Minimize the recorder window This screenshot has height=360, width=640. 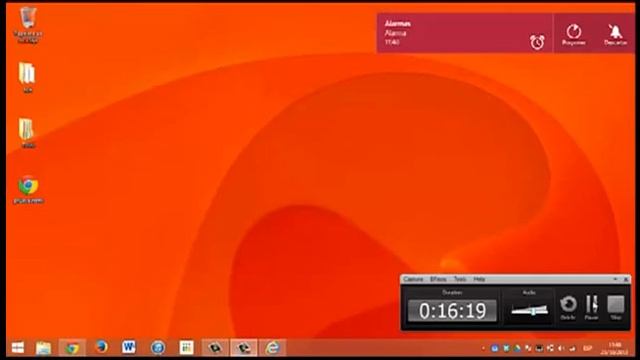point(615,279)
